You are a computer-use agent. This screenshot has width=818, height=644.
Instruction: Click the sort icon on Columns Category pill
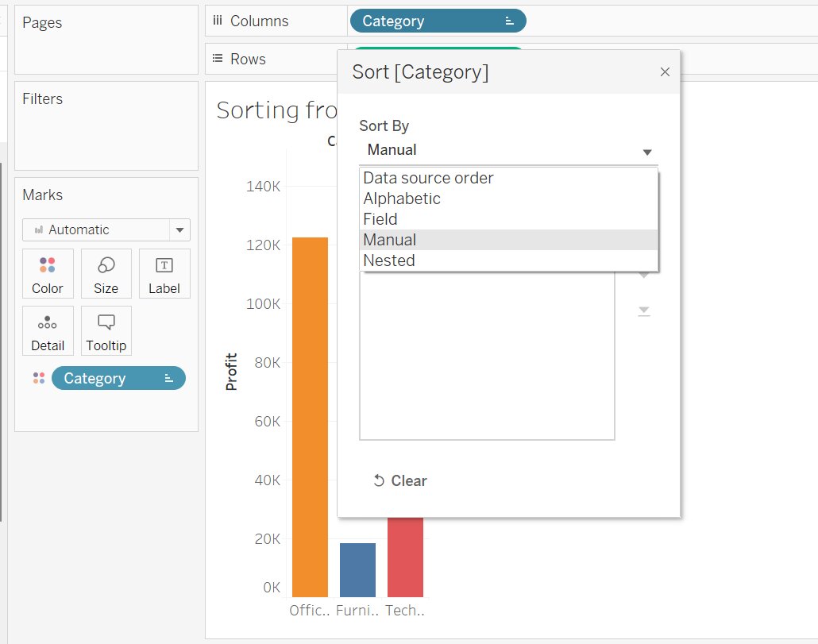point(510,21)
